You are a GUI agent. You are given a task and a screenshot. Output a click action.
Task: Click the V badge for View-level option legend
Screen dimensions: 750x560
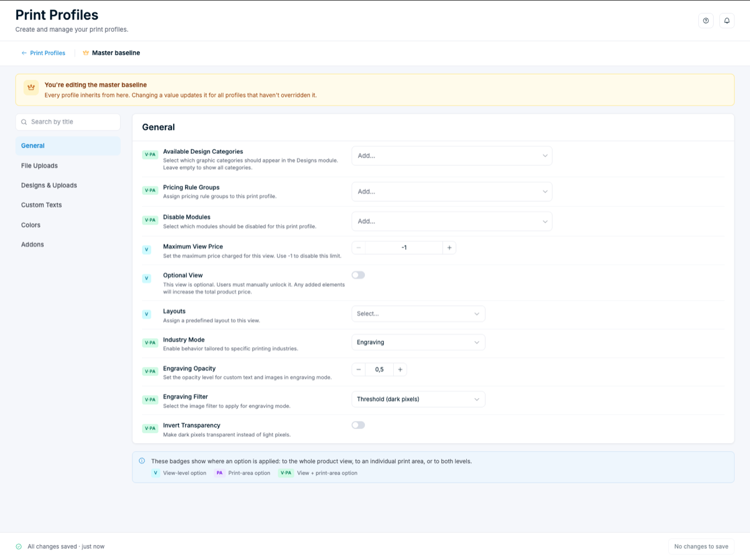156,473
